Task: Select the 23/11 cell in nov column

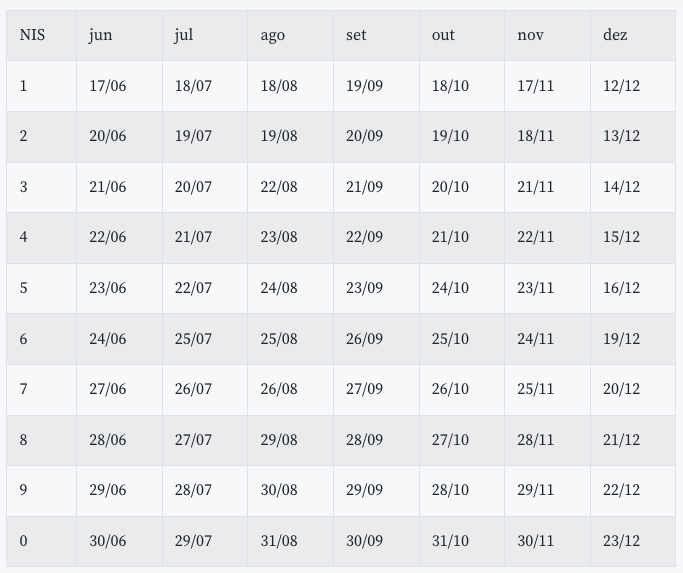Action: [536, 288]
